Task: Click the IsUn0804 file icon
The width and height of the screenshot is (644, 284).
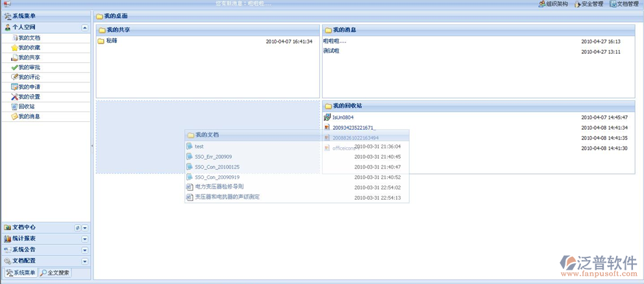Action: pos(327,117)
